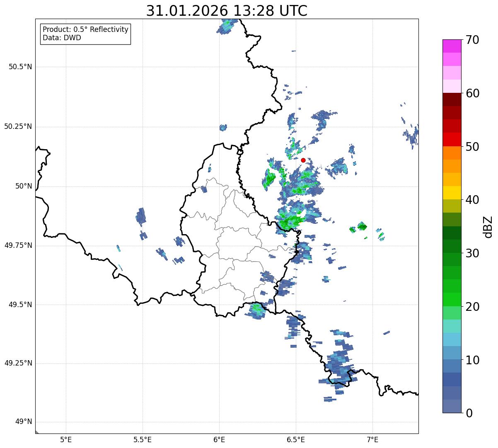The width and height of the screenshot is (498, 448).
Task: Click the Data: DWD label
Action: point(62,38)
